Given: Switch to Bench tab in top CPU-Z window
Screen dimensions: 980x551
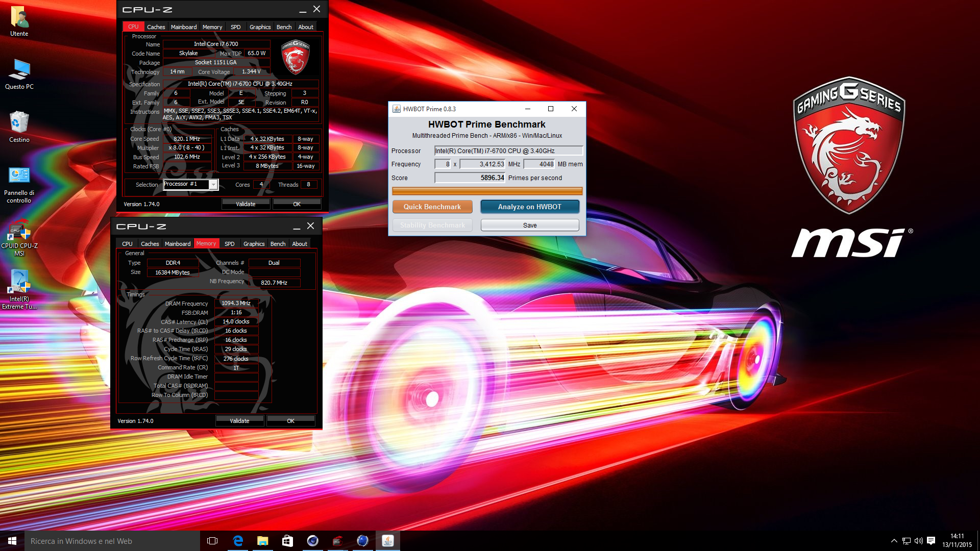Looking at the screenshot, I should [284, 27].
